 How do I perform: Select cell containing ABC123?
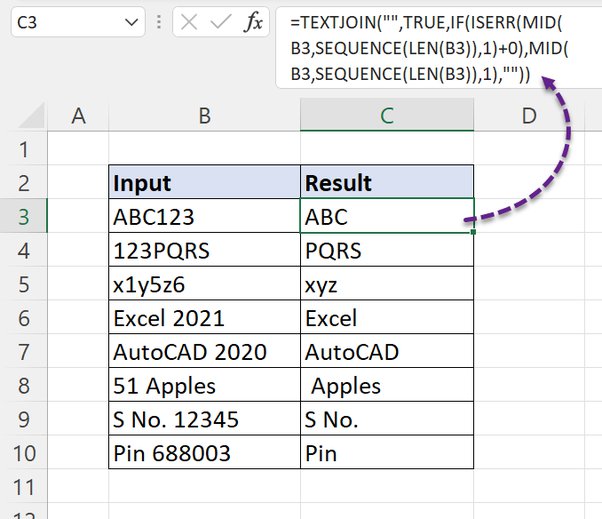click(x=205, y=216)
